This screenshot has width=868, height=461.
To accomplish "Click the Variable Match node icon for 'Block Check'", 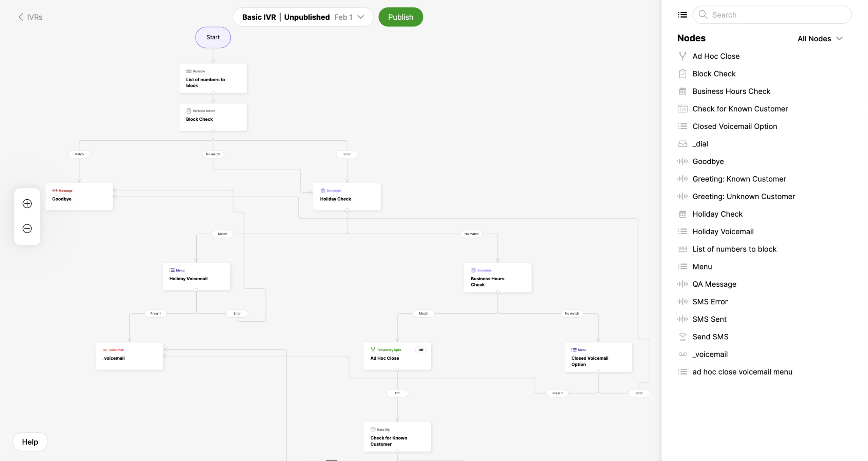I will tap(189, 111).
